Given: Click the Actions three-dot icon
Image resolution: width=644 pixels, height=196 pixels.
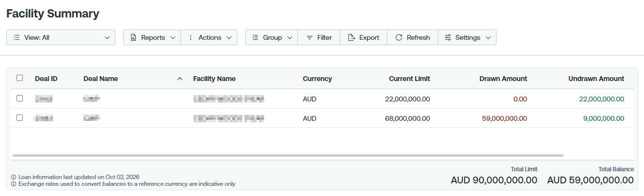Looking at the screenshot, I should pyautogui.click(x=191, y=37).
